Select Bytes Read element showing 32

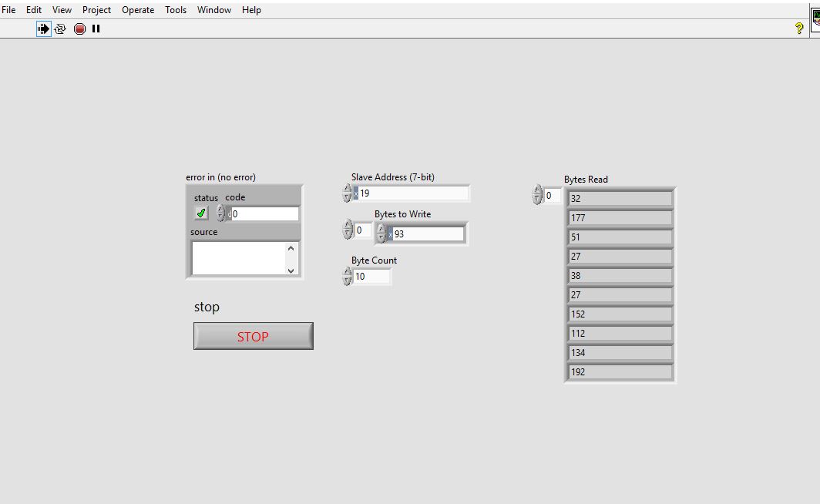point(620,199)
